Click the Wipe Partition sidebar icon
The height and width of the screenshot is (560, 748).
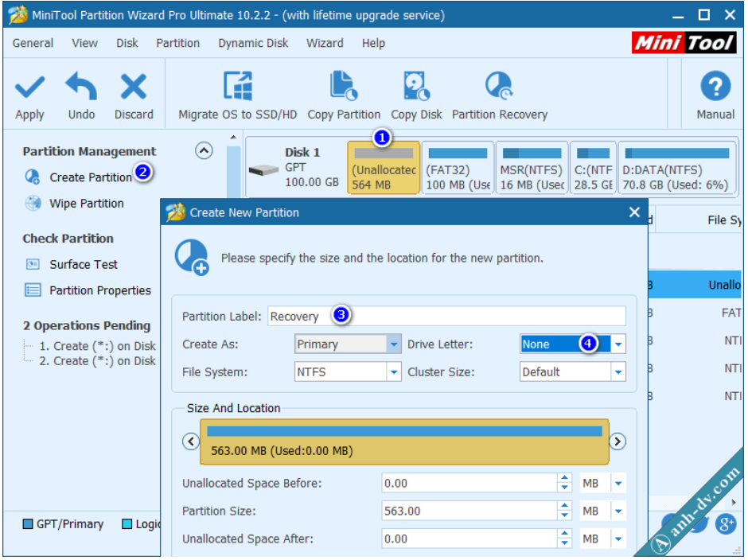coord(33,203)
